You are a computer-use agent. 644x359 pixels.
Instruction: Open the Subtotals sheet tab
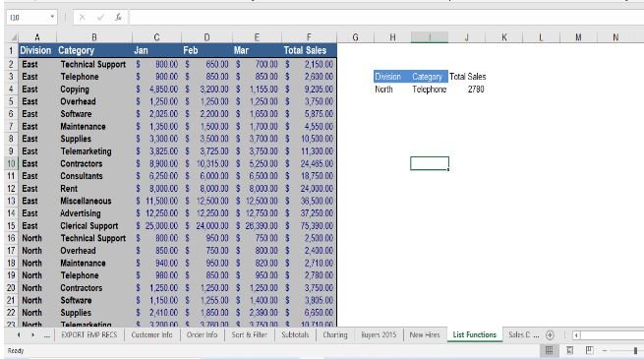click(295, 334)
